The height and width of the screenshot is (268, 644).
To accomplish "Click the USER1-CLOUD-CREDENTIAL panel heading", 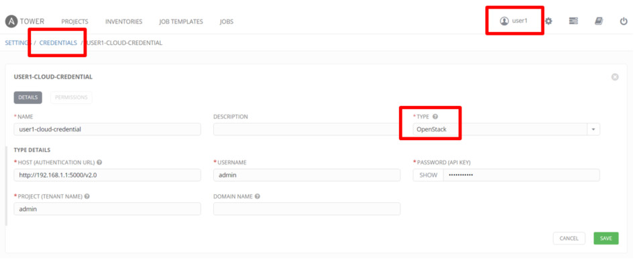I will (53, 77).
